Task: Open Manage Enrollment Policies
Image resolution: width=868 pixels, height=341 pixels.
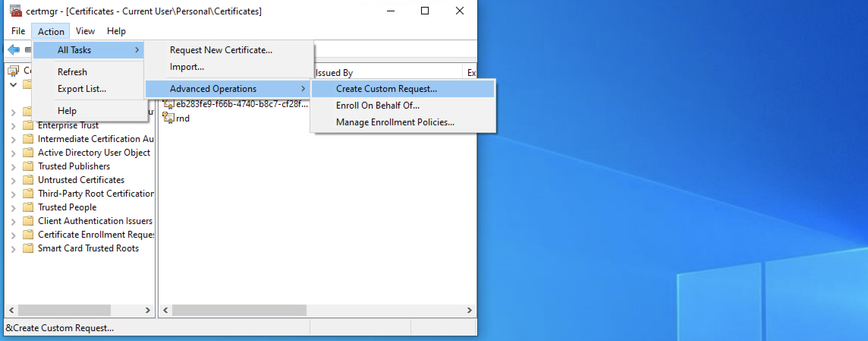Action: [x=395, y=122]
